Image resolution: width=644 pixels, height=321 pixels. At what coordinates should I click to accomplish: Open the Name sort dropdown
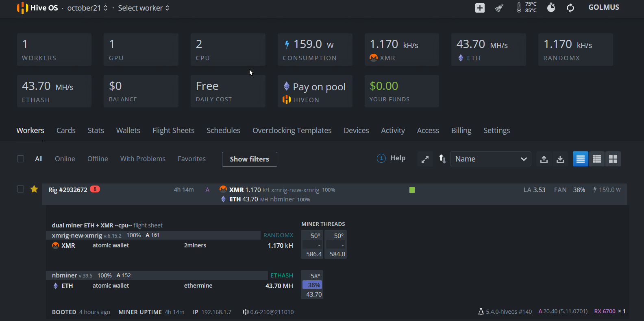pyautogui.click(x=490, y=159)
